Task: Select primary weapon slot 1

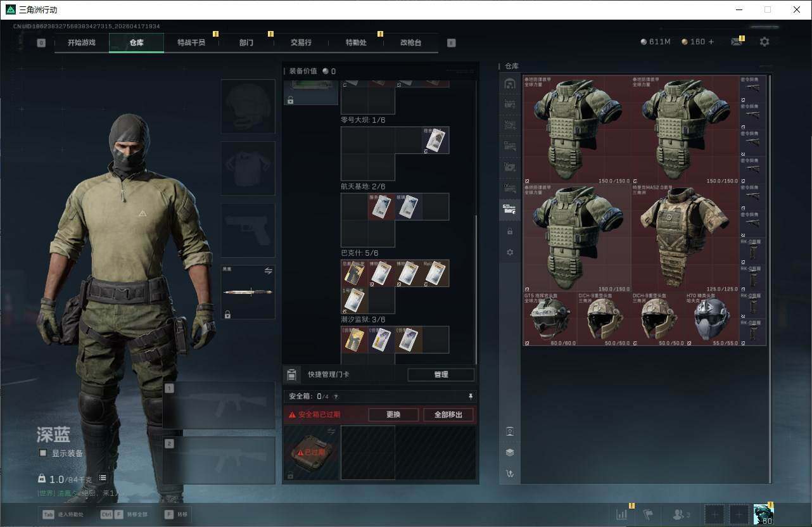Action: tap(219, 405)
